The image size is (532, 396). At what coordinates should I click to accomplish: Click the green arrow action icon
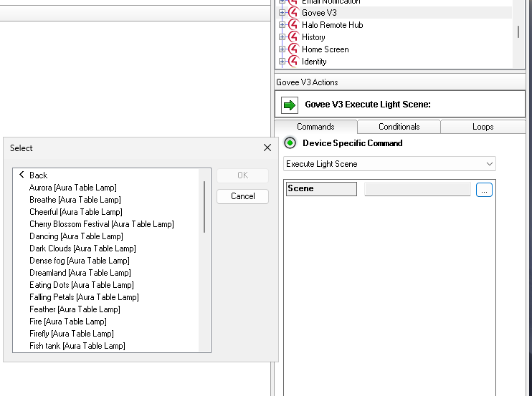coord(290,105)
